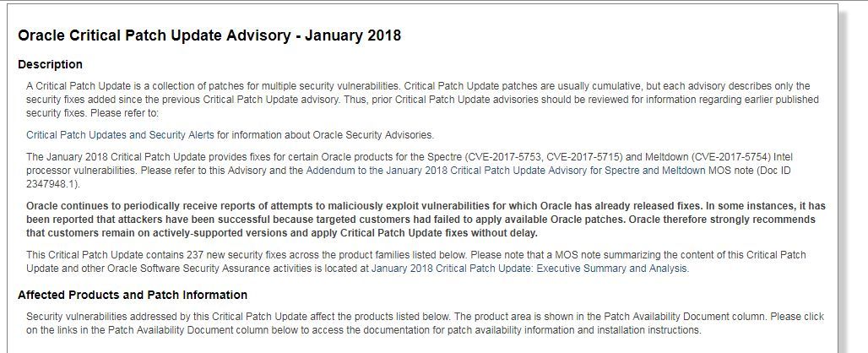Click the Affected Products and Patch Information heading
The image size is (868, 353).
point(133,295)
